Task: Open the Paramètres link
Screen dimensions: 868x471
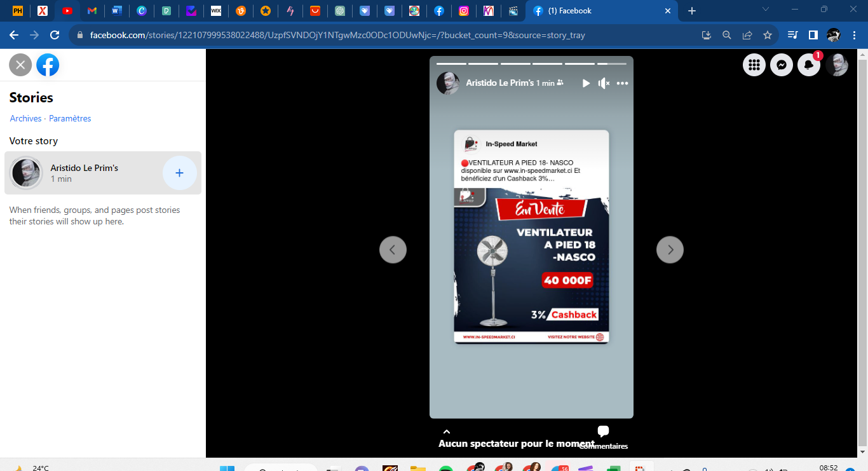Action: click(x=70, y=119)
